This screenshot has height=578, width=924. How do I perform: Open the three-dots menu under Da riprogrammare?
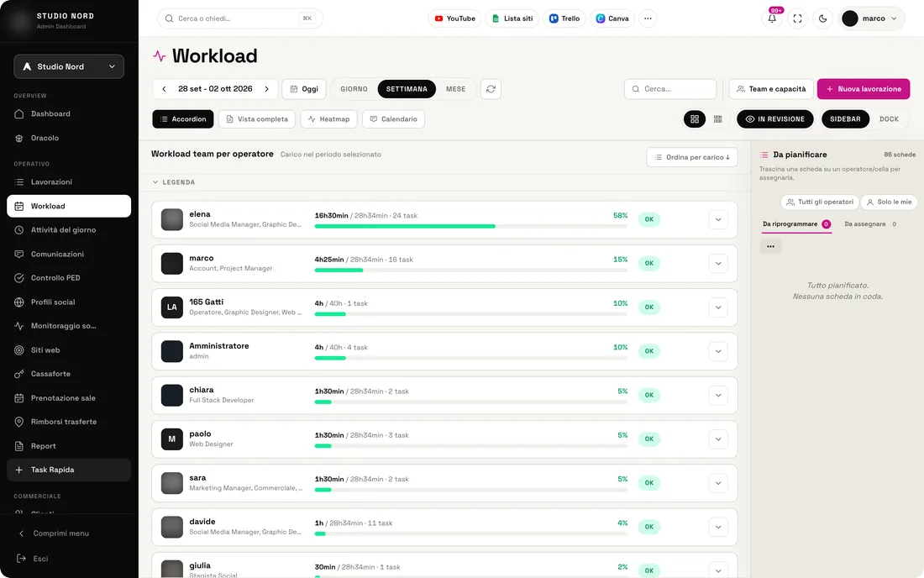[771, 246]
